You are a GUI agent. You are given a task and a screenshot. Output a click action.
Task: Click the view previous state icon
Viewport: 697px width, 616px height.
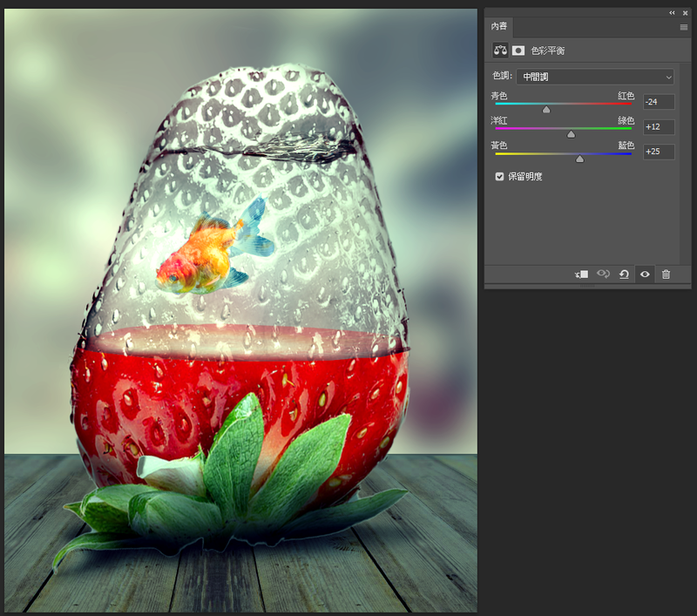pyautogui.click(x=603, y=274)
